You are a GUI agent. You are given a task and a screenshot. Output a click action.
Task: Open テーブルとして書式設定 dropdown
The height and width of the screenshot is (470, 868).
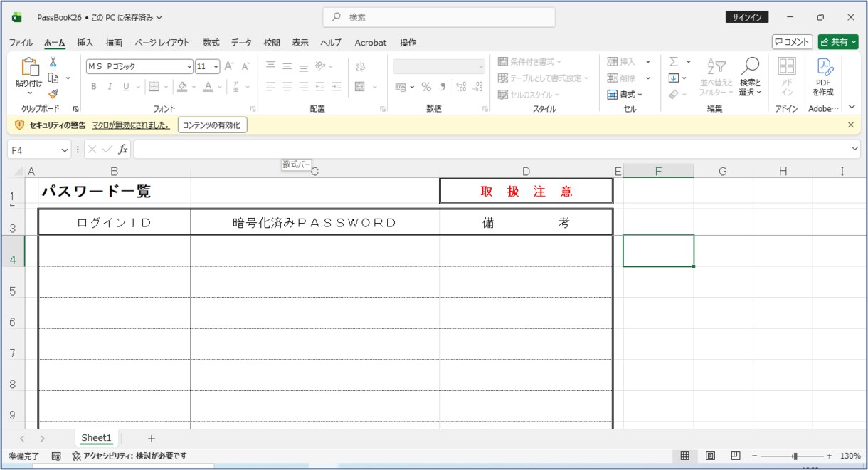click(x=544, y=78)
